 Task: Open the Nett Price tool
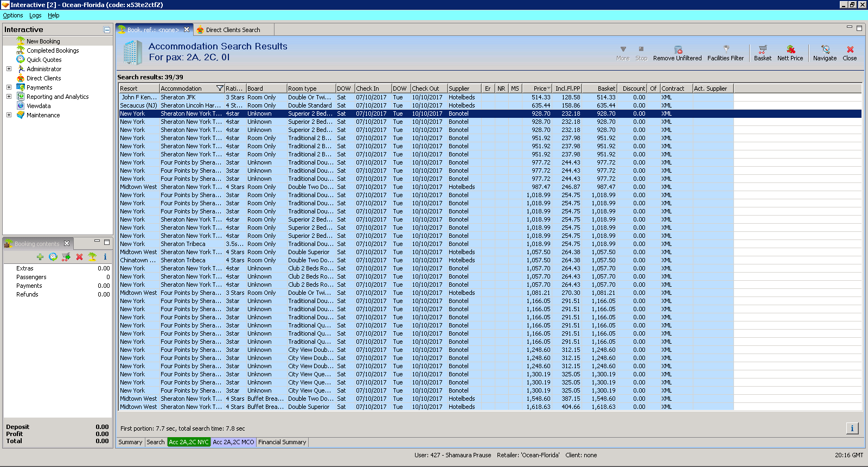(x=790, y=50)
